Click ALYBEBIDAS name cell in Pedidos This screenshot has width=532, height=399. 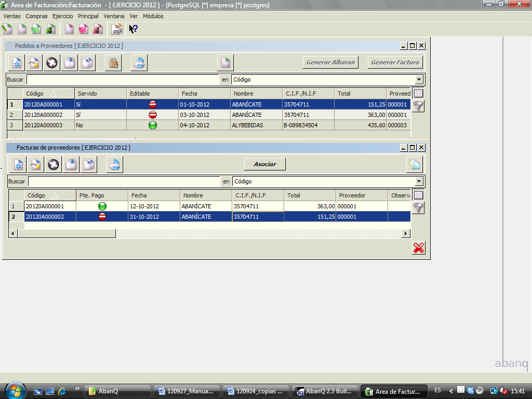coord(256,125)
